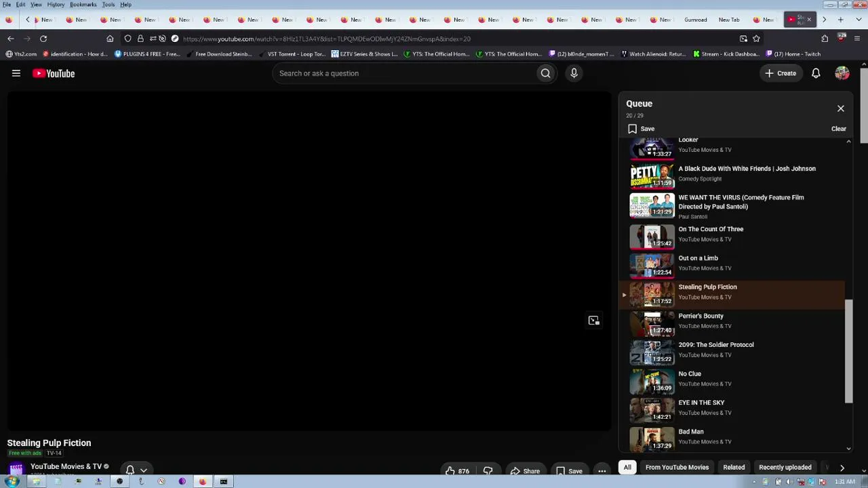Open the Create menu button
Screen dimensions: 868x488
781,73
